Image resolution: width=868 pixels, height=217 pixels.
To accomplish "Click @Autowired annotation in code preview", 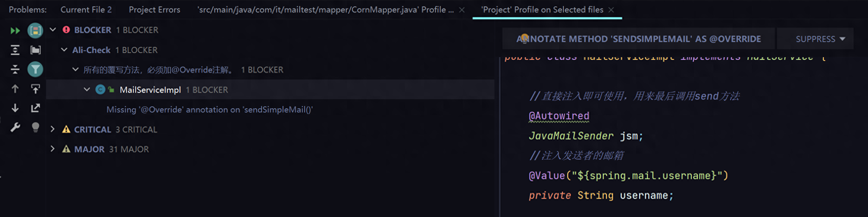I will point(559,116).
